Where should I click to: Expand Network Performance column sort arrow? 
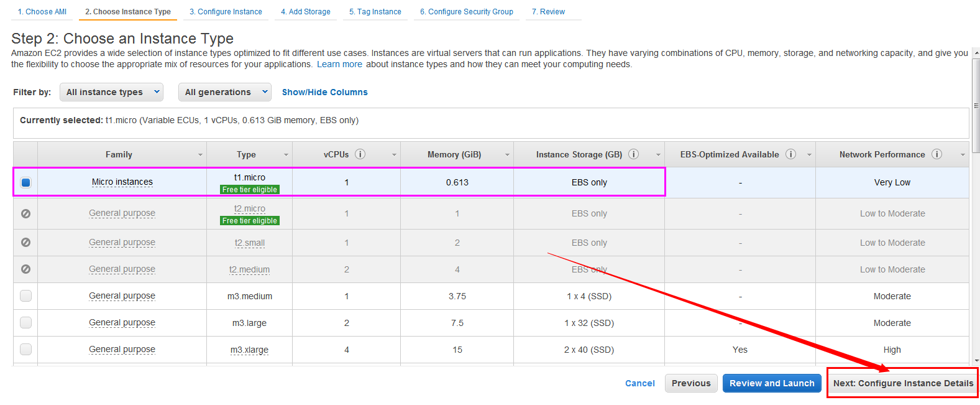[x=963, y=155]
